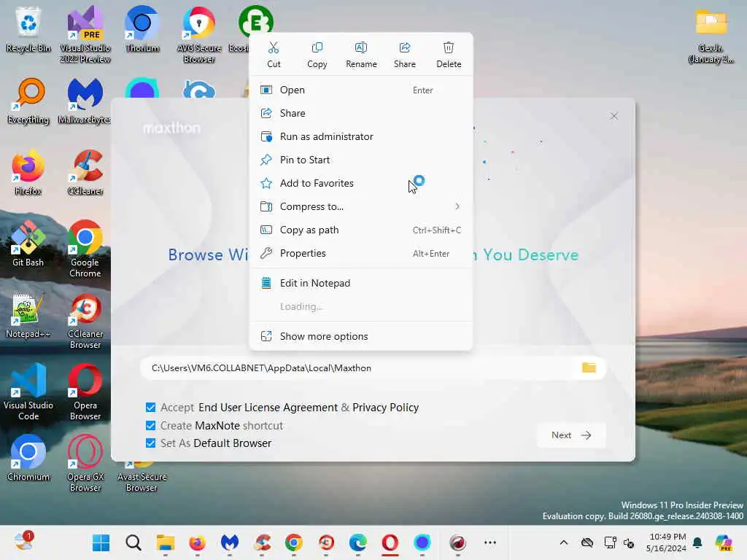This screenshot has width=747, height=560.
Task: Toggle Accept End User License Agreement checkbox
Action: click(150, 408)
